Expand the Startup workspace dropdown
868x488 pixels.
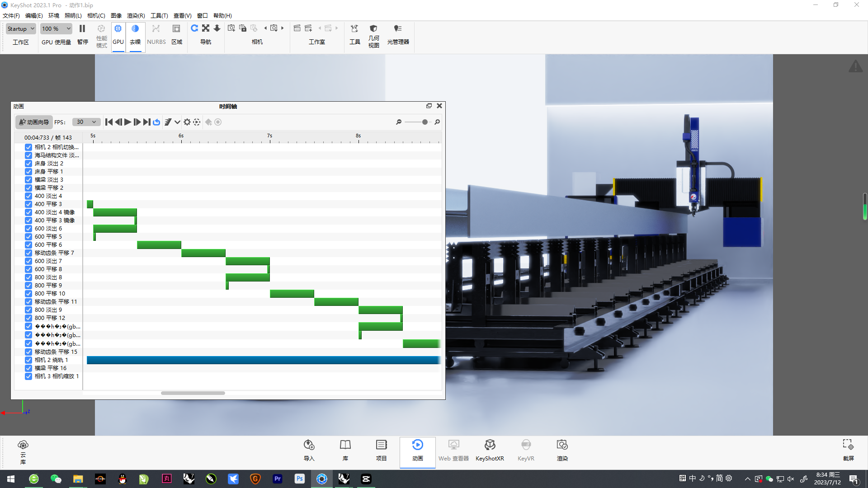pyautogui.click(x=21, y=28)
